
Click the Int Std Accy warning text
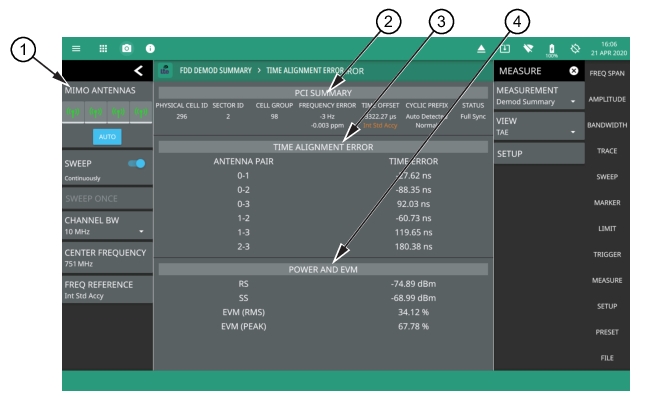[380, 125]
